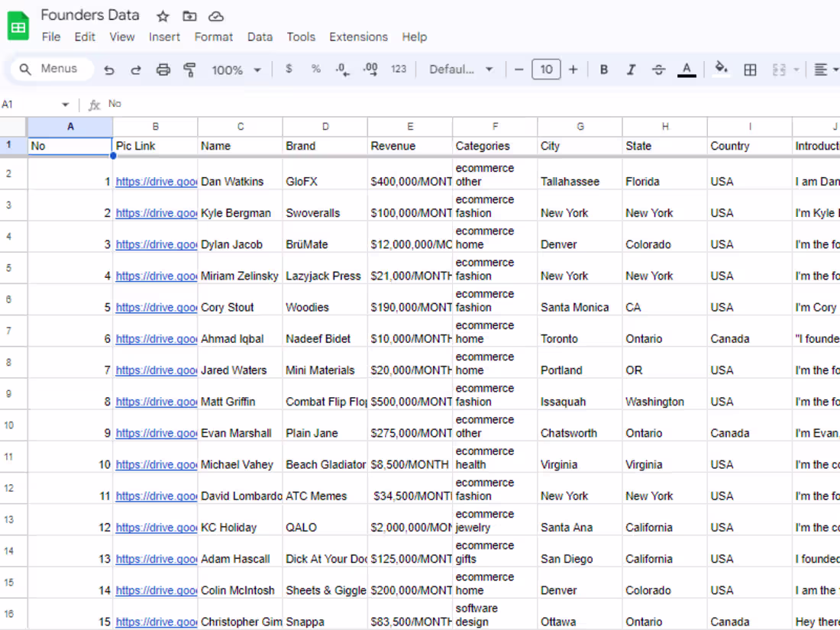Toggle strikethrough formatting
The height and width of the screenshot is (630, 840).
pyautogui.click(x=658, y=69)
